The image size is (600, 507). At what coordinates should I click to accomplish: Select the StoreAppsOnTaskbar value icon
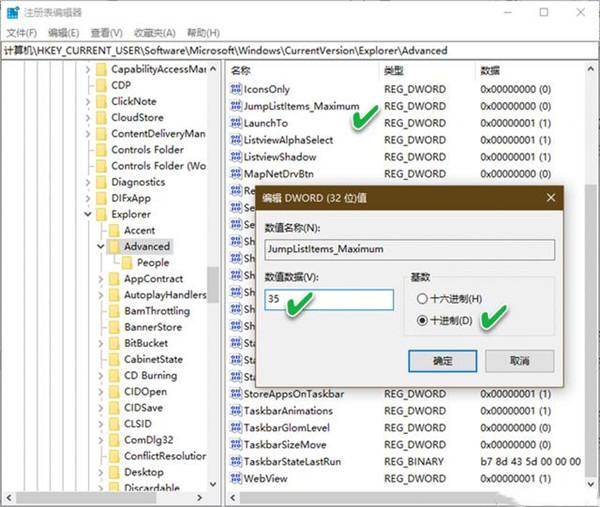236,393
